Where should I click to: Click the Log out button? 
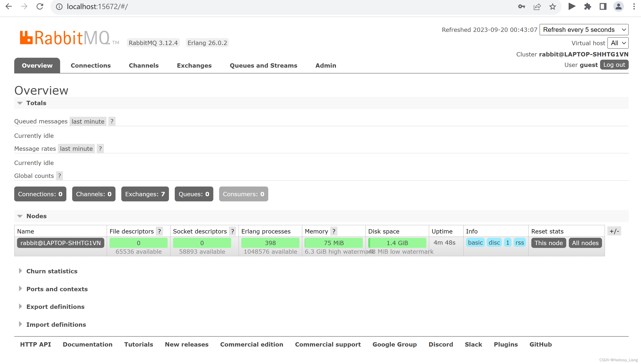coord(614,64)
